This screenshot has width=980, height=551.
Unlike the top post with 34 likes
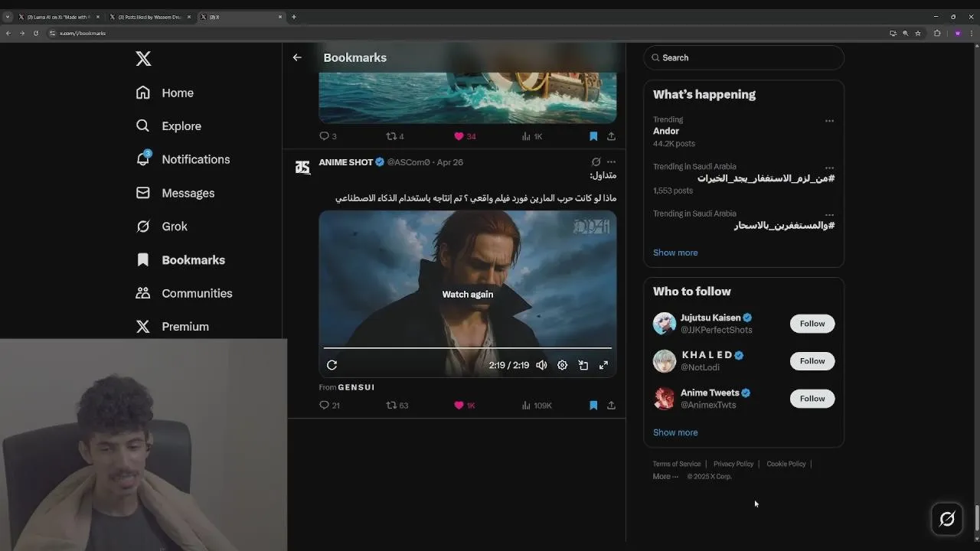465,136
